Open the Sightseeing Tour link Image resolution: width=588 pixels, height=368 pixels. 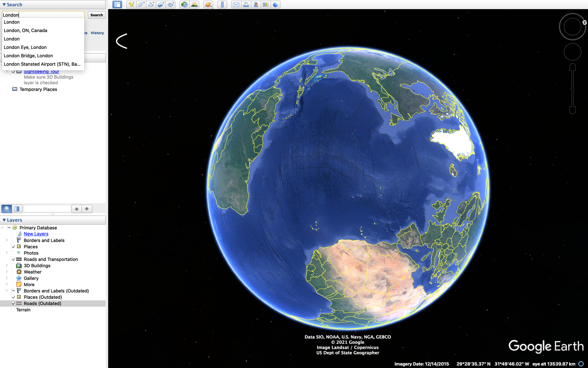point(41,72)
